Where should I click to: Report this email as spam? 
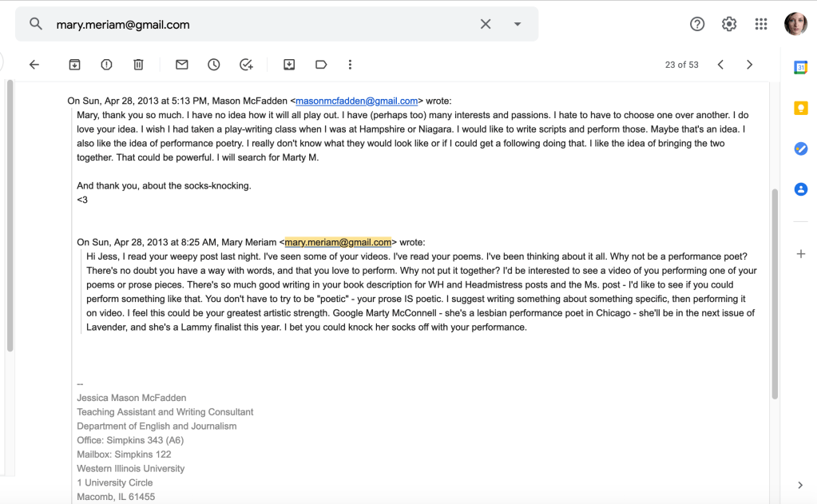click(106, 65)
